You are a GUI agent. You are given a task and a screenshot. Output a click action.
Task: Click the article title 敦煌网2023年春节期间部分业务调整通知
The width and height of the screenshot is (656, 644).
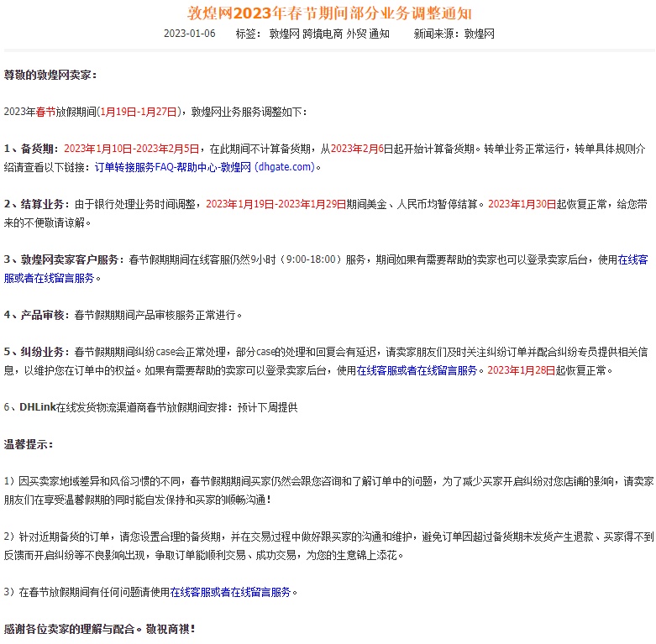click(329, 13)
